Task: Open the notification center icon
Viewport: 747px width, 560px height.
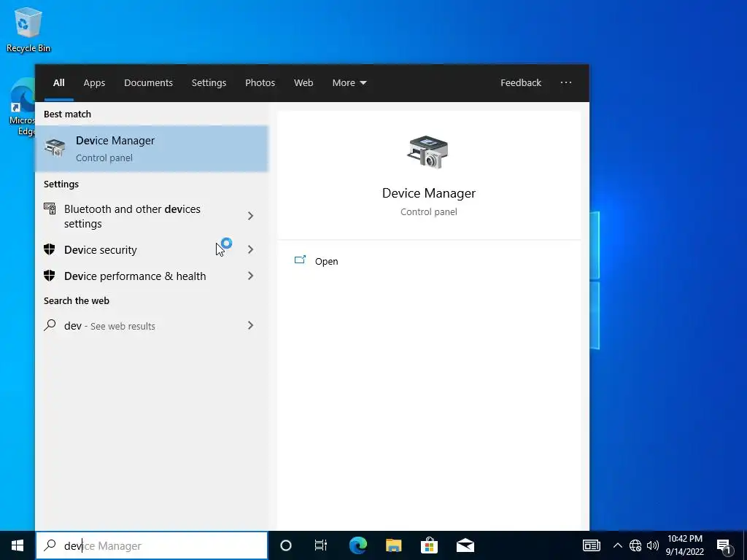Action: click(724, 545)
